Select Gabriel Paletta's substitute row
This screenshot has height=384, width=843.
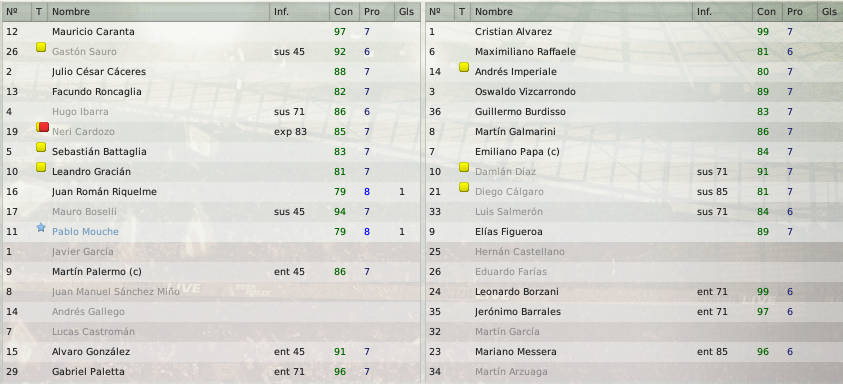tap(211, 372)
